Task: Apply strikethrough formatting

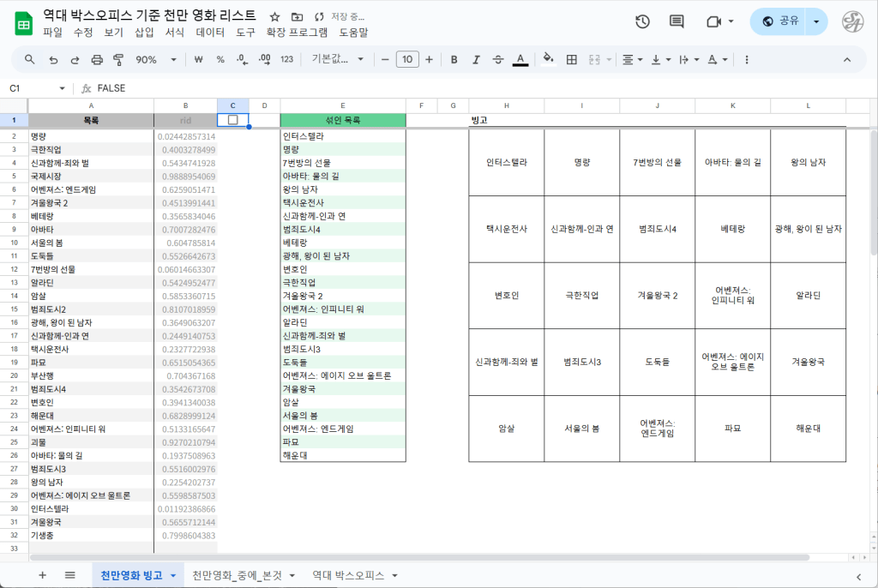Action: coord(498,60)
